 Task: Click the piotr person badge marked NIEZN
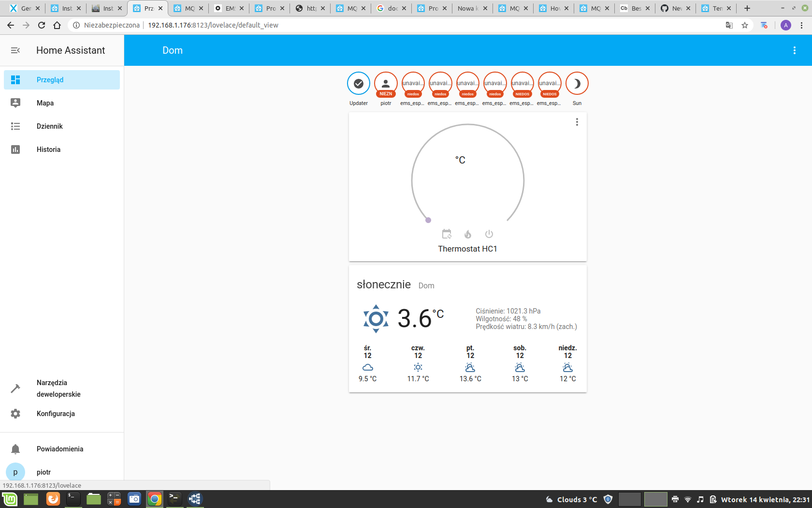[x=385, y=83]
